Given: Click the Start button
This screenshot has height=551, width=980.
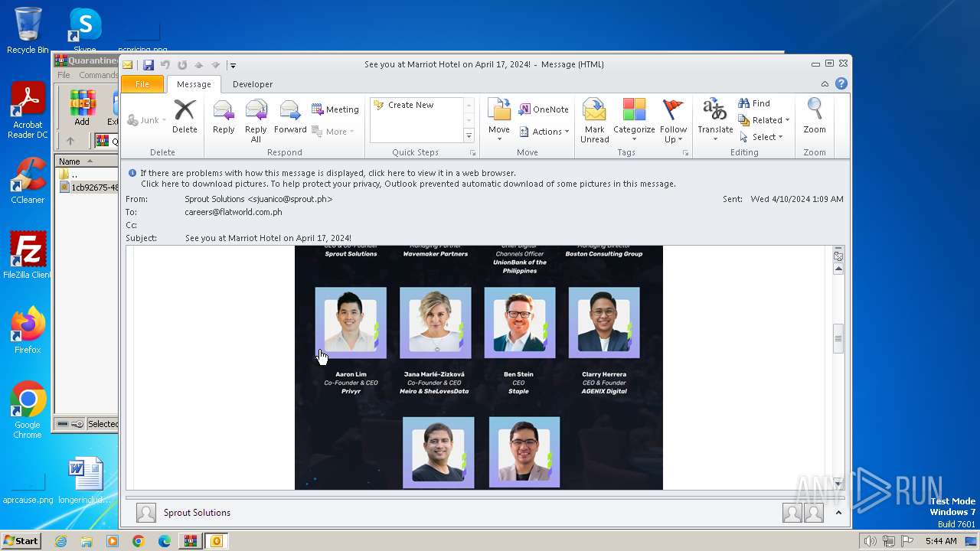Looking at the screenshot, I should tap(21, 541).
